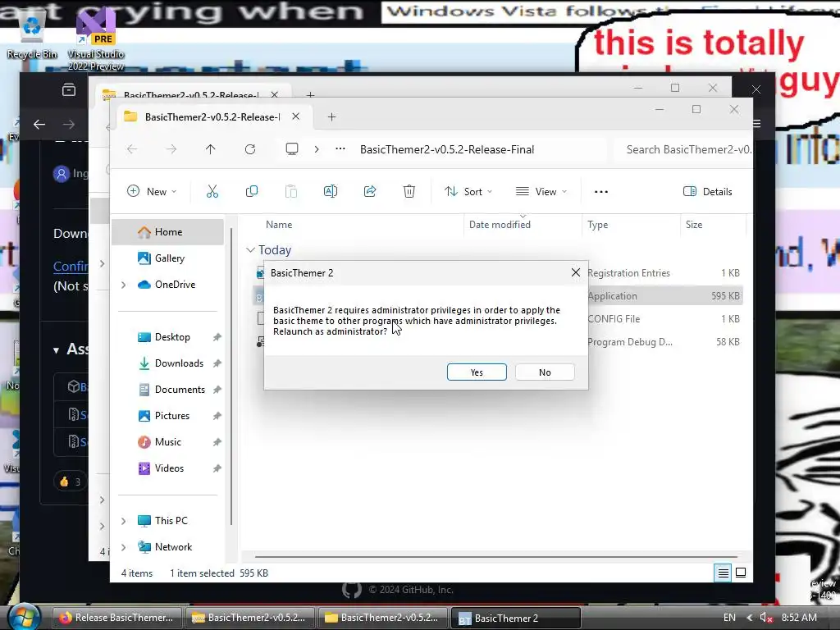The height and width of the screenshot is (630, 840).
Task: Expand the address bar path chevron
Action: (x=317, y=149)
